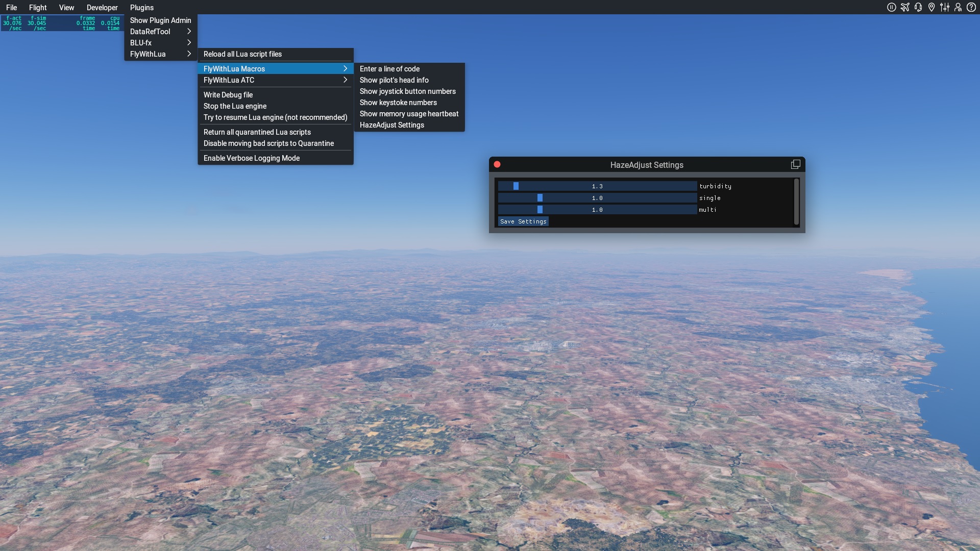
Task: Select Show Plugin Admin
Action: [x=161, y=20]
